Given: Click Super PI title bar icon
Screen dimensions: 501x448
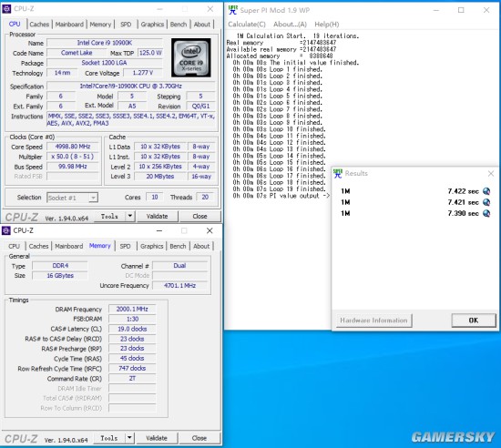Looking at the screenshot, I should tap(233, 10).
